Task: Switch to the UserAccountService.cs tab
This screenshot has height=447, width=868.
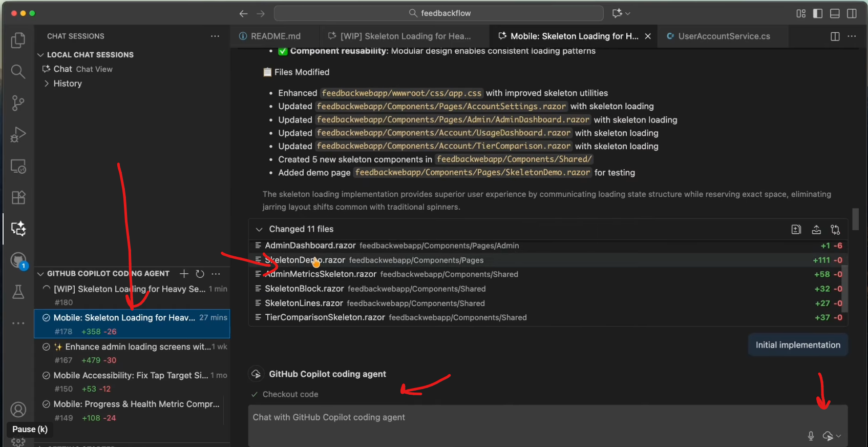Action: [x=723, y=36]
